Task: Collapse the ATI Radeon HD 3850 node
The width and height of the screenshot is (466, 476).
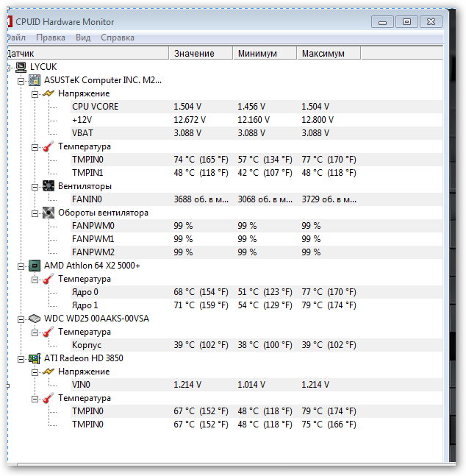Action: 21,359
